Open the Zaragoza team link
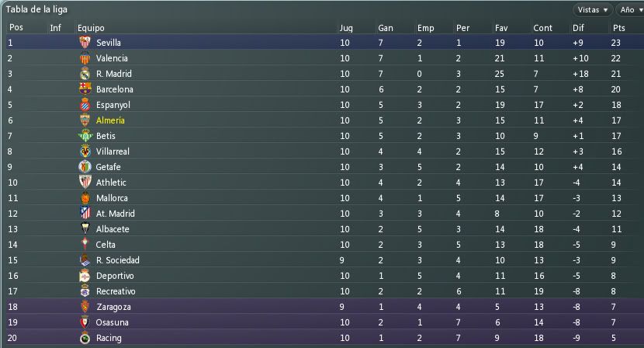 coord(113,307)
